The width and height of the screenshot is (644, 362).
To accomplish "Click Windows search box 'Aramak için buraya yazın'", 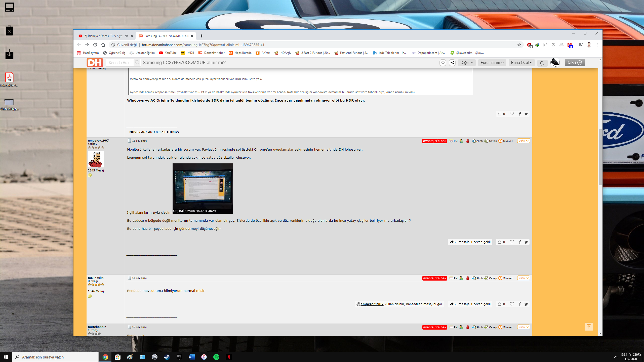I will click(x=55, y=357).
